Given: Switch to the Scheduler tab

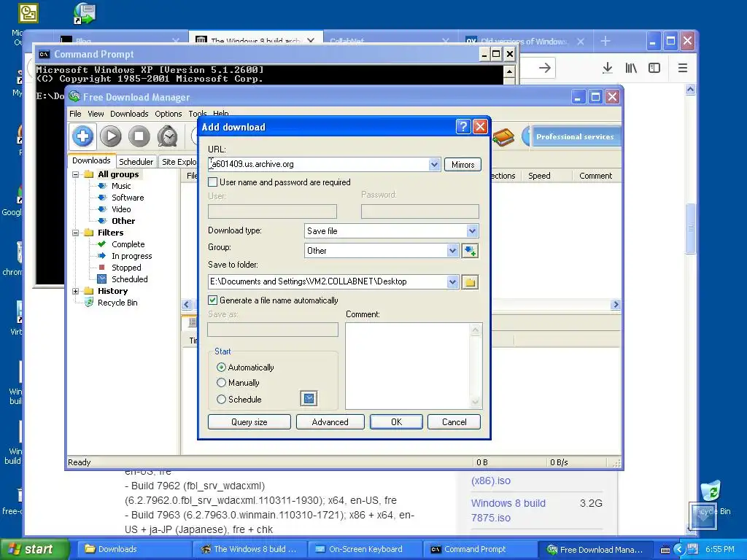Looking at the screenshot, I should [x=136, y=162].
